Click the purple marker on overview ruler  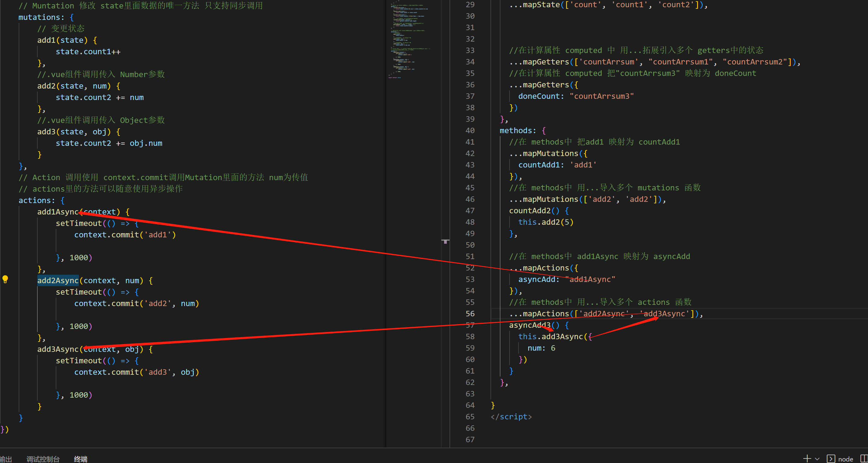[x=445, y=241]
